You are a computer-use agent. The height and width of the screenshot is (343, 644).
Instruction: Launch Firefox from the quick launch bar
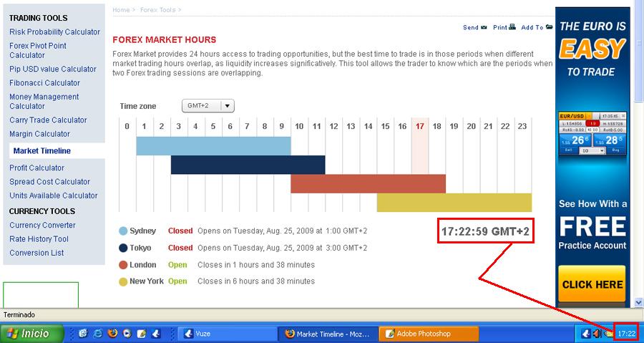point(112,334)
